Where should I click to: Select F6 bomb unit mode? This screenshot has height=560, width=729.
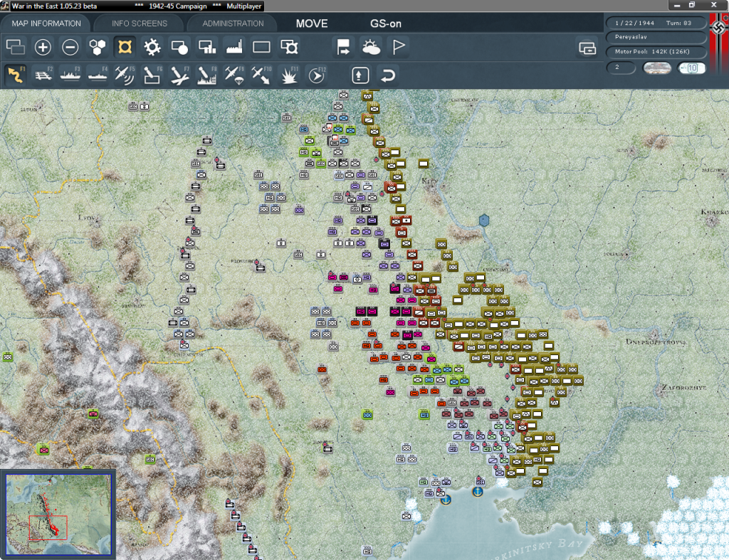click(x=152, y=75)
